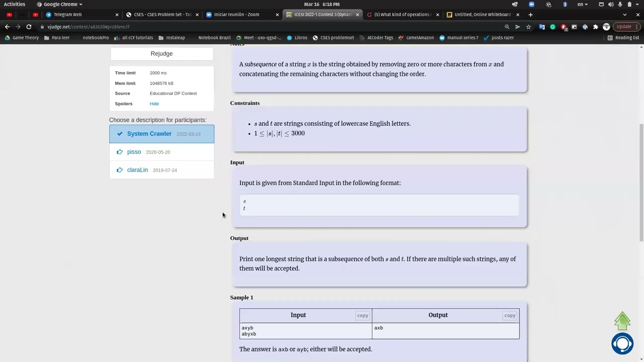Open the keyboard language 'en' dropdown

(582, 4)
